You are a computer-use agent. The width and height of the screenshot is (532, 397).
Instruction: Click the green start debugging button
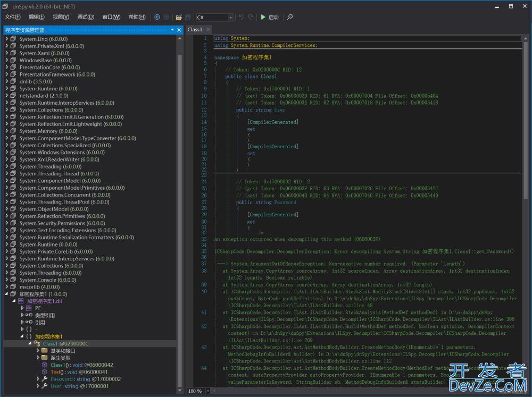270,17
